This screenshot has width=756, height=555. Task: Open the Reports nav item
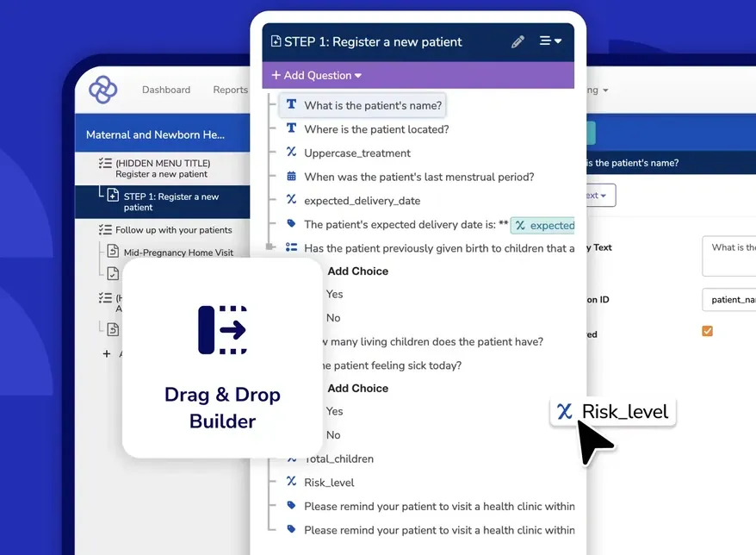pos(231,90)
